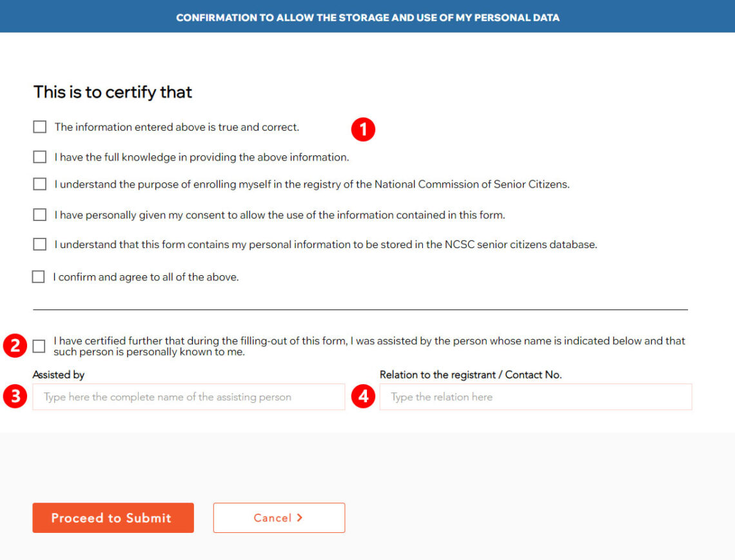Check "I confirm and agree to all of the above"
This screenshot has height=560, width=735.
pyautogui.click(x=38, y=276)
